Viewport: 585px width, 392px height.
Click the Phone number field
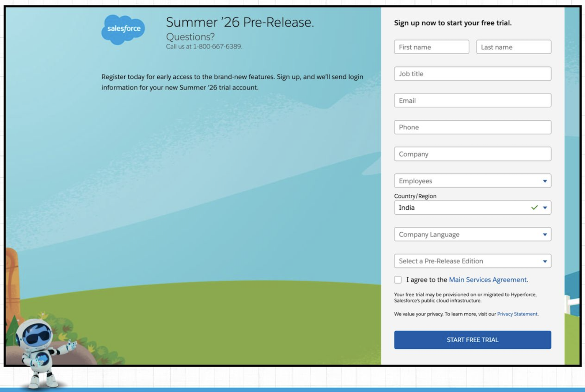[472, 127]
